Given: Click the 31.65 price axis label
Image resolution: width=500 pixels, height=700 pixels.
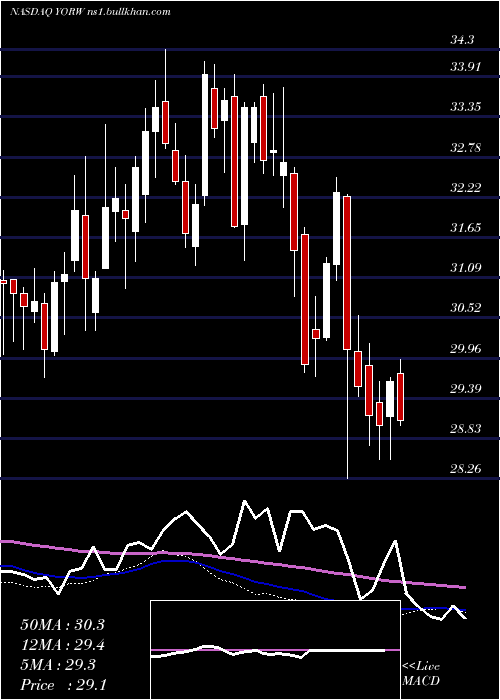Looking at the screenshot, I should (466, 228).
